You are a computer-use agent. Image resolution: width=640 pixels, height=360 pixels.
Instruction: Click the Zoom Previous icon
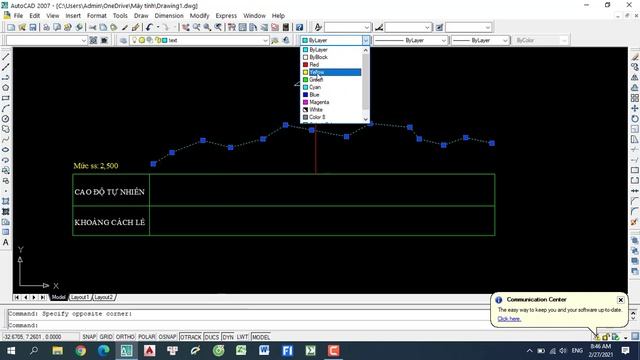218,27
